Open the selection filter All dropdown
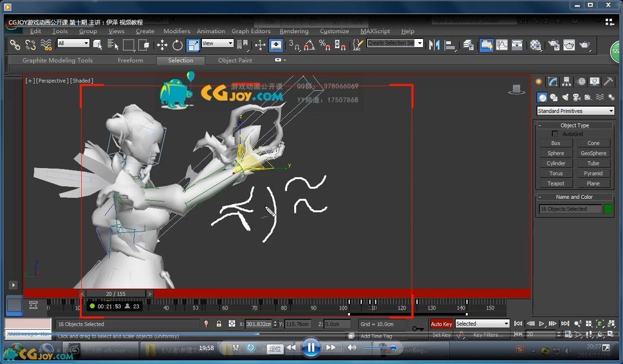This screenshot has width=623, height=364. [73, 43]
